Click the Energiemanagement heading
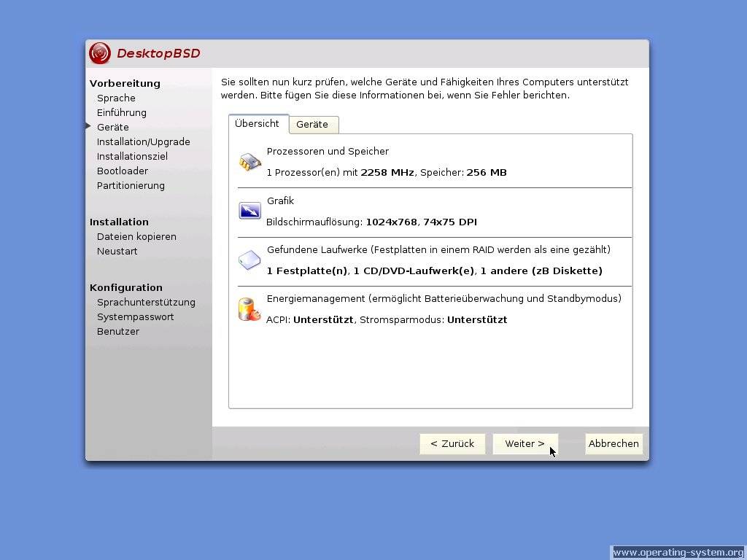Image resolution: width=747 pixels, height=560 pixels. point(444,299)
